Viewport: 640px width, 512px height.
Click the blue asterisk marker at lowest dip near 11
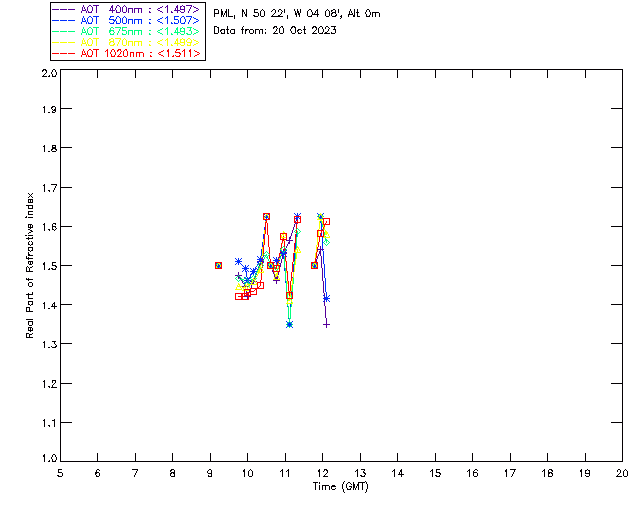289,325
